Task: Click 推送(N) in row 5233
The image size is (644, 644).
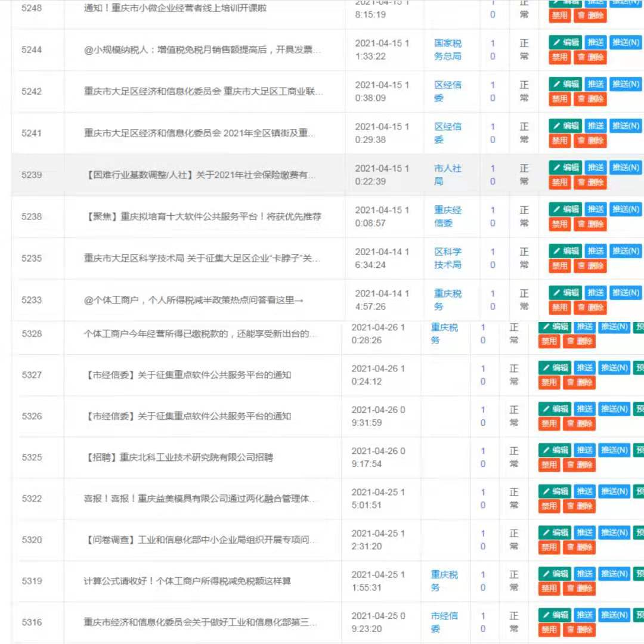Action: (x=626, y=293)
